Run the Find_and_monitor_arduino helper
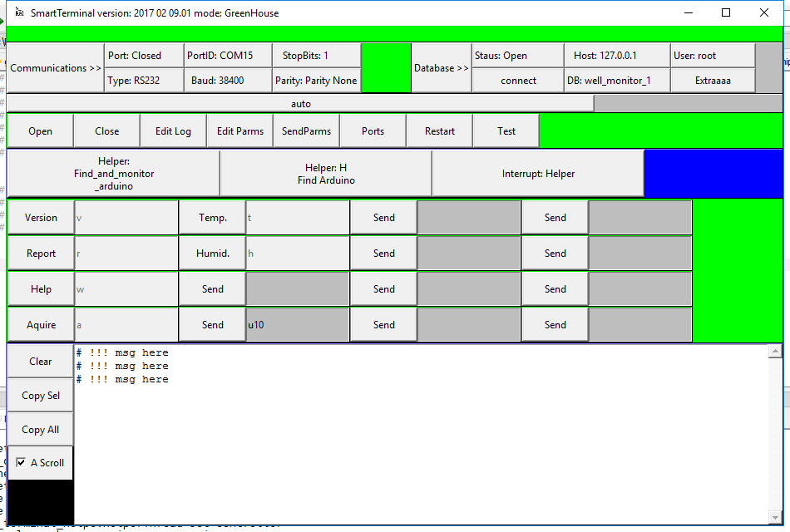Screen dimensions: 790x532 tap(113, 174)
